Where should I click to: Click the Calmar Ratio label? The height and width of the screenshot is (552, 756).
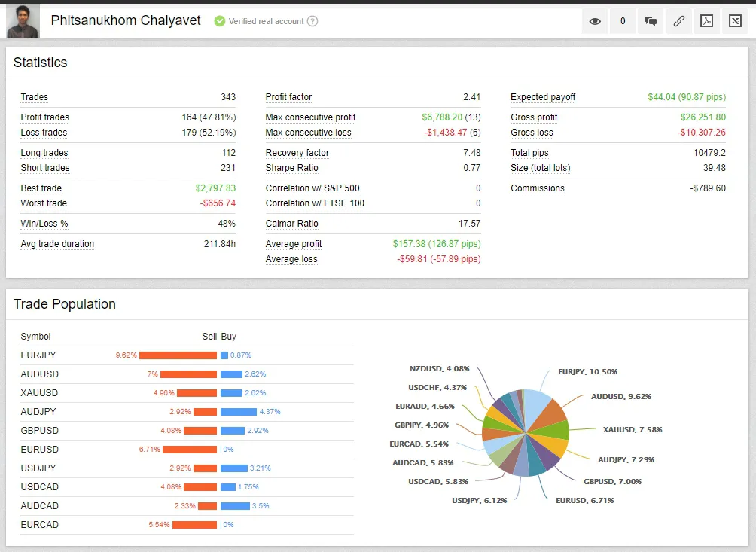[291, 224]
